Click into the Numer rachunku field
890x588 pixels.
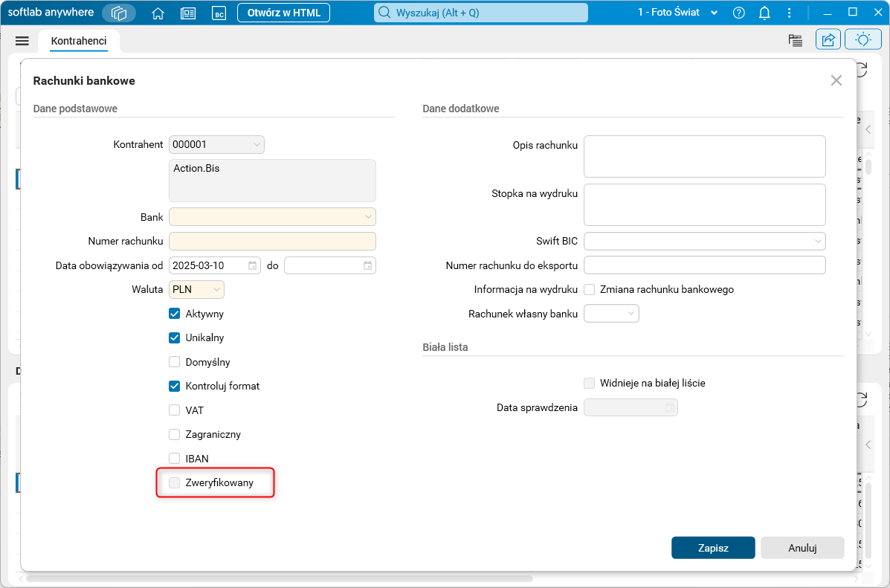click(x=272, y=241)
